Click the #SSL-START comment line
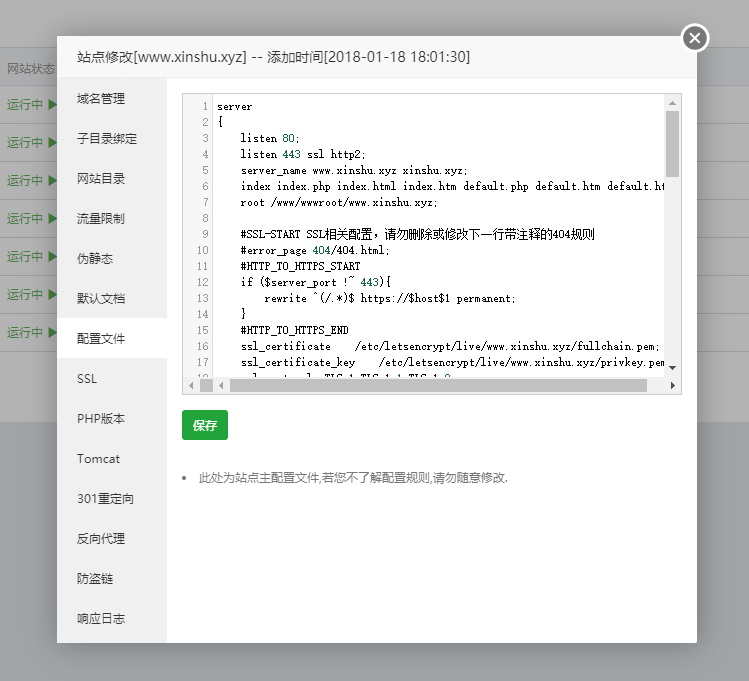The width and height of the screenshot is (749, 681). point(417,234)
